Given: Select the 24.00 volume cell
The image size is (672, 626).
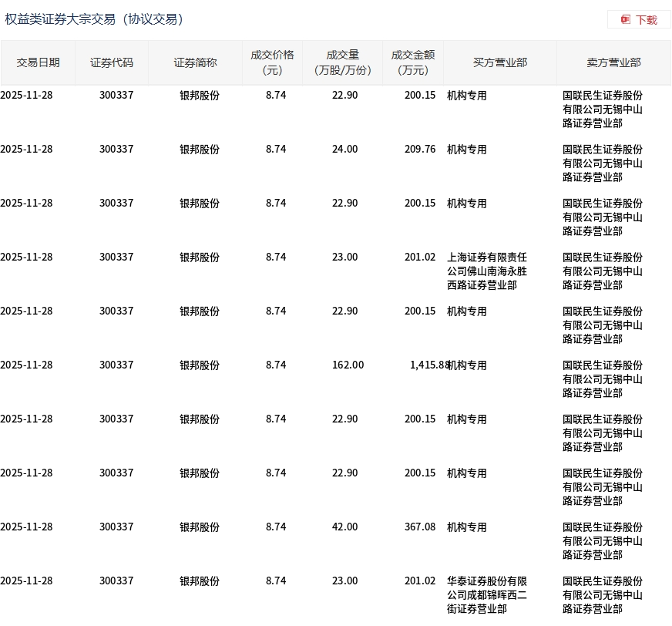Looking at the screenshot, I should pyautogui.click(x=344, y=150).
